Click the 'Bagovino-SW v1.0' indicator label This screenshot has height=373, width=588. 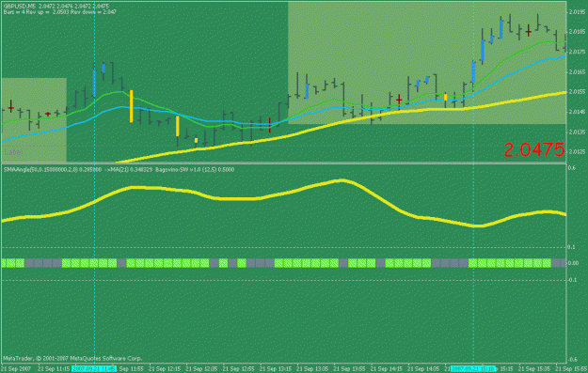(195, 170)
